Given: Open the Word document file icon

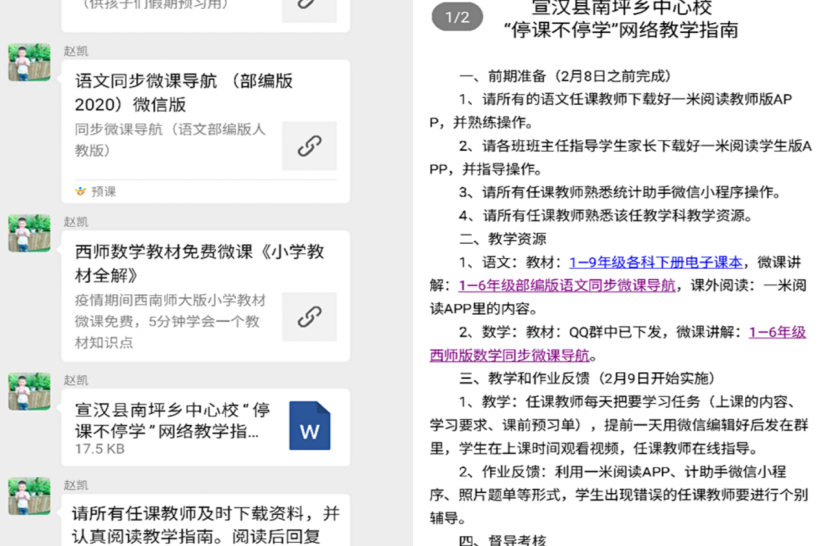Looking at the screenshot, I should coord(309,425).
